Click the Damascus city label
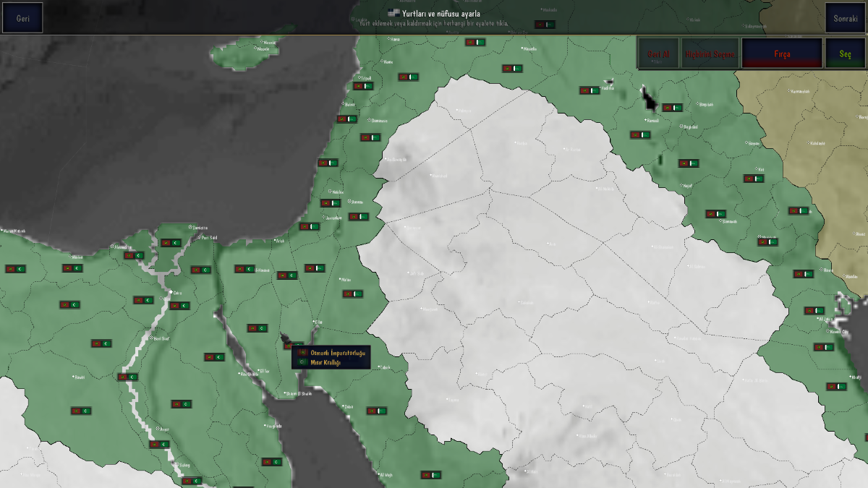868x488 pixels. [x=378, y=121]
